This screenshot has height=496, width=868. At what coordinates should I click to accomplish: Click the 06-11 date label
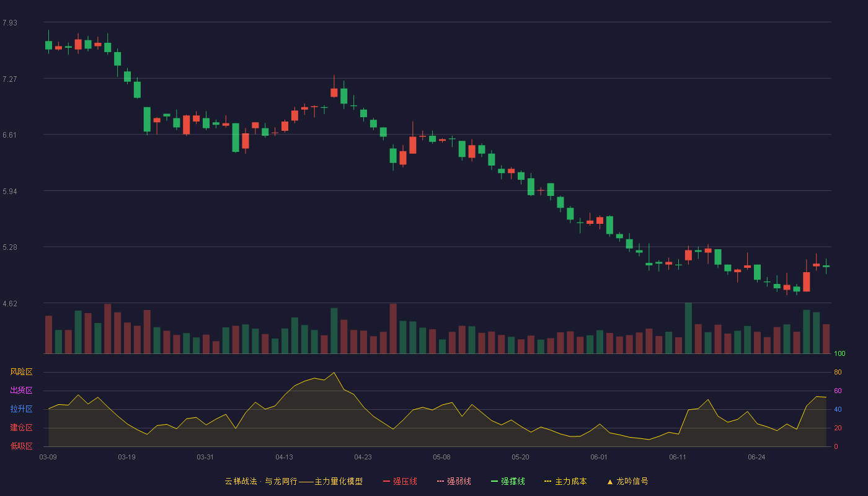[x=678, y=457]
